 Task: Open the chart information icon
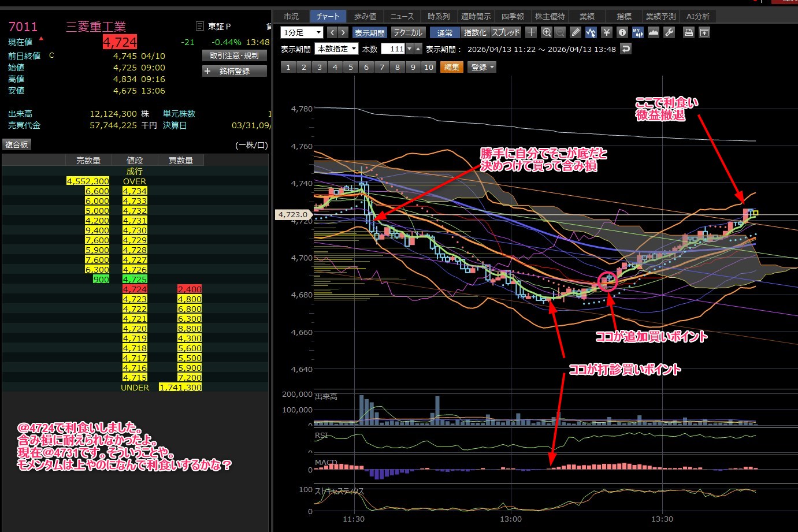click(x=622, y=32)
